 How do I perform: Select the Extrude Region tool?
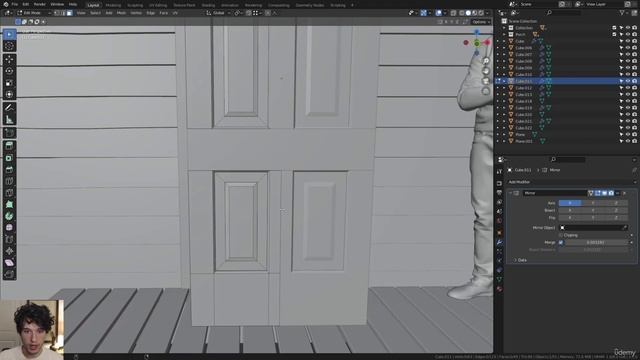point(9,146)
